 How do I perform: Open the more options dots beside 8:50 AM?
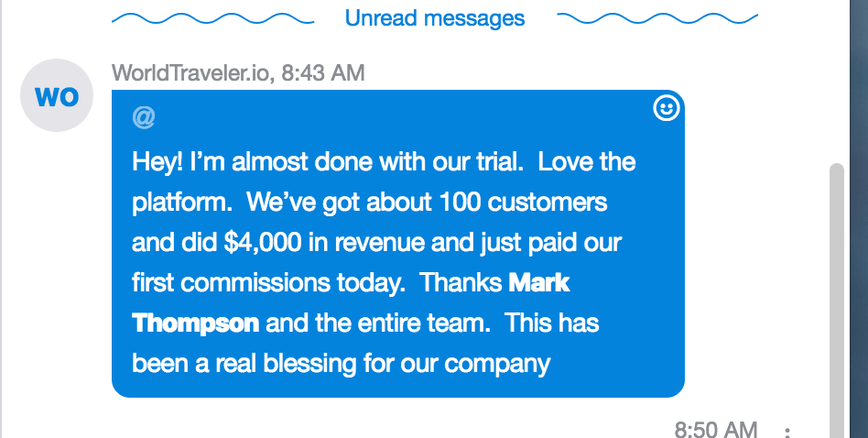coord(787,432)
